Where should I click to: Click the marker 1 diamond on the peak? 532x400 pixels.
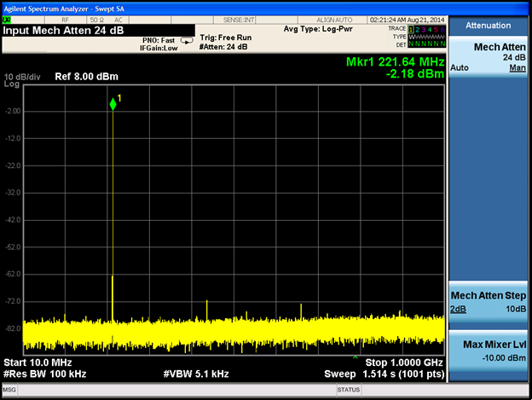(113, 104)
